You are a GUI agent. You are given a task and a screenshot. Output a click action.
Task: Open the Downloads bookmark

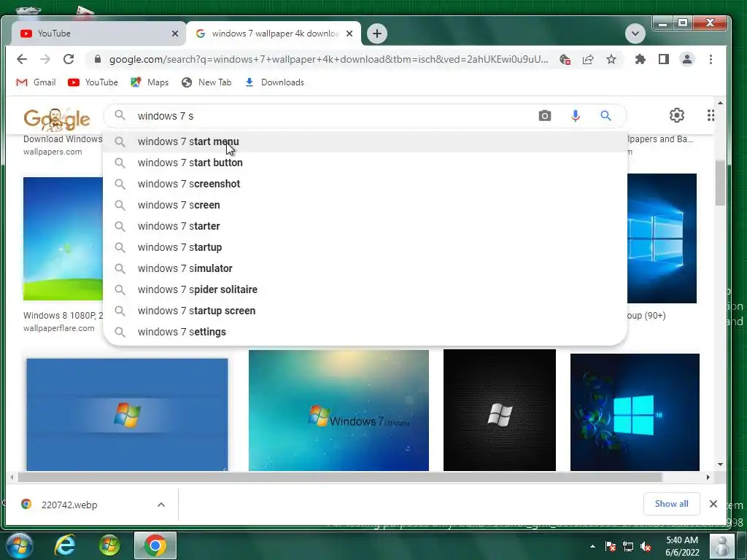point(274,82)
